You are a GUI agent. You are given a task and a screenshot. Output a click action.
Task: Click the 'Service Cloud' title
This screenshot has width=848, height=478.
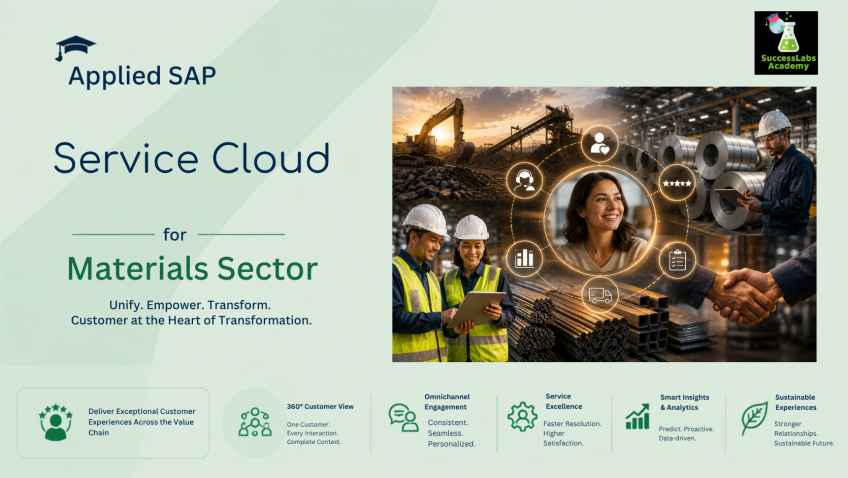click(191, 158)
